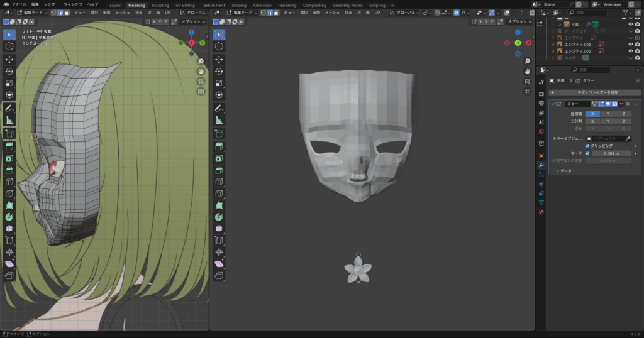Toggle Mirror modifier show in viewport

(x=608, y=104)
